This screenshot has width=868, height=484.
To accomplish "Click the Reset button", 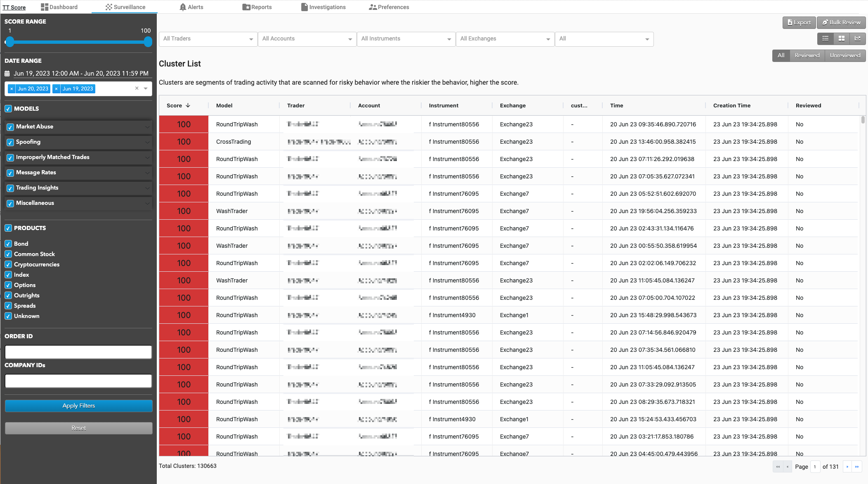I will click(x=78, y=428).
